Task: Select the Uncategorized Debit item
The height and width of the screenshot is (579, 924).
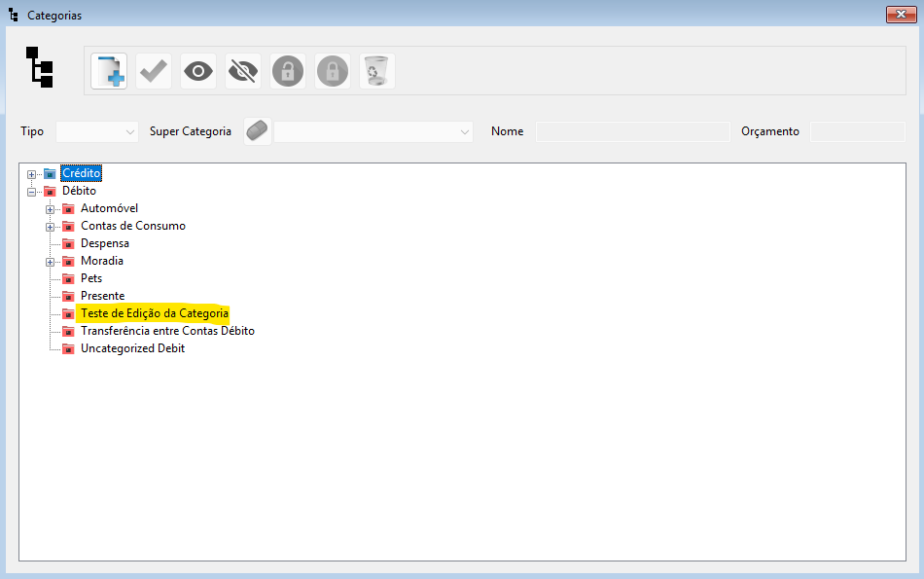Action: pyautogui.click(x=132, y=348)
